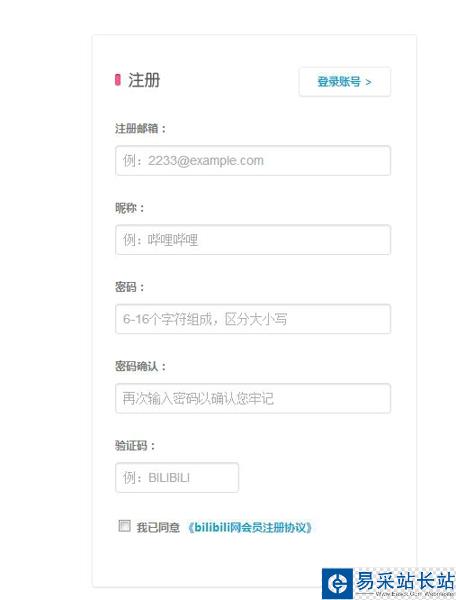Screen dimensions: 456x600
Task: Open the bilibili网会员注册协议 link
Action: (x=250, y=528)
